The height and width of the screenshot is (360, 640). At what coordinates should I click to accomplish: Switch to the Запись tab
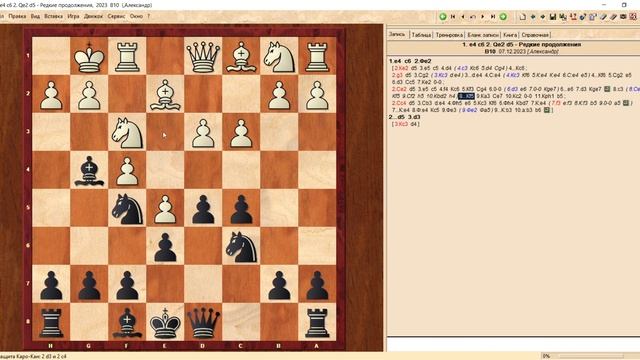pos(397,35)
